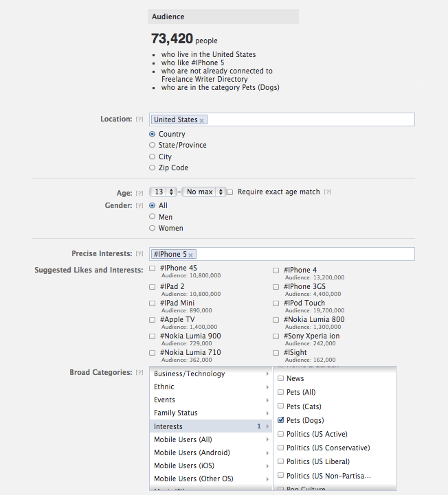Viewport: 448px width, 495px height.
Task: Check the Pets (All) category
Action: 280,392
